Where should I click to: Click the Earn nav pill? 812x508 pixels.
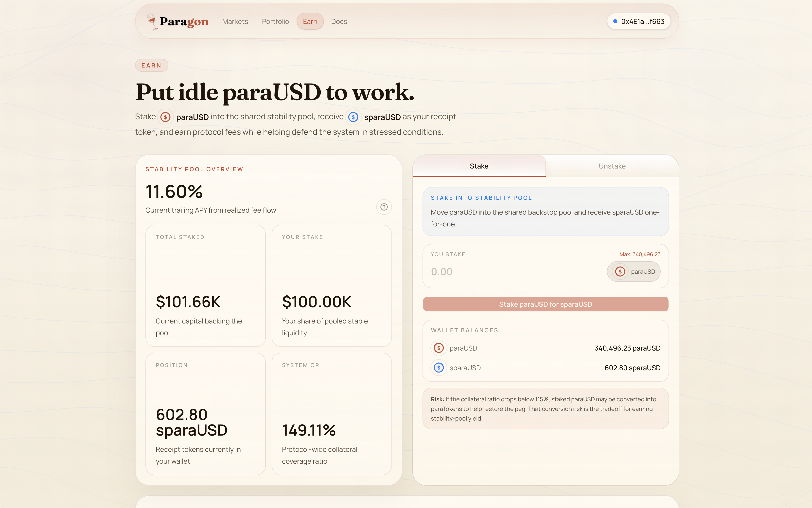310,21
